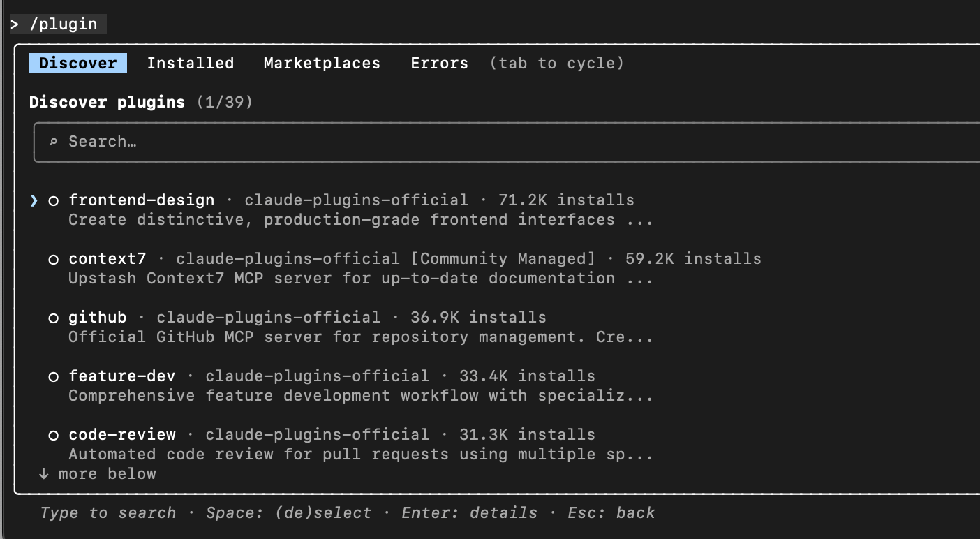980x539 pixels.
Task: Click the selection arrow beside frontend-design
Action: click(34, 200)
